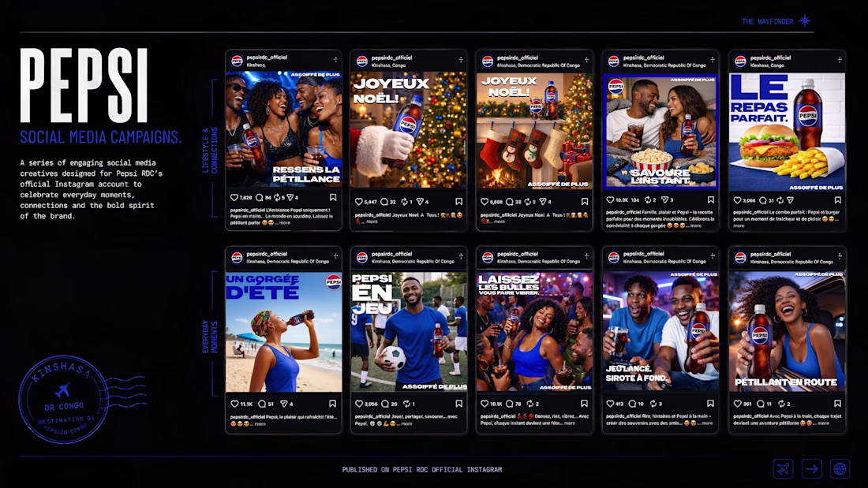Like the Pétillant En Route post
Image resolution: width=868 pixels, height=488 pixels.
(x=737, y=404)
